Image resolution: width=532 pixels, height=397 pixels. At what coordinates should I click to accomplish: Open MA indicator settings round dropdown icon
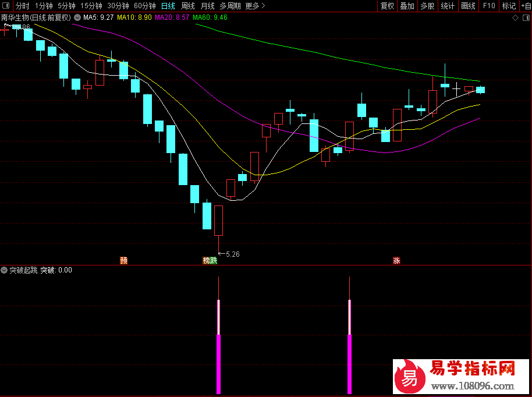[x=77, y=17]
